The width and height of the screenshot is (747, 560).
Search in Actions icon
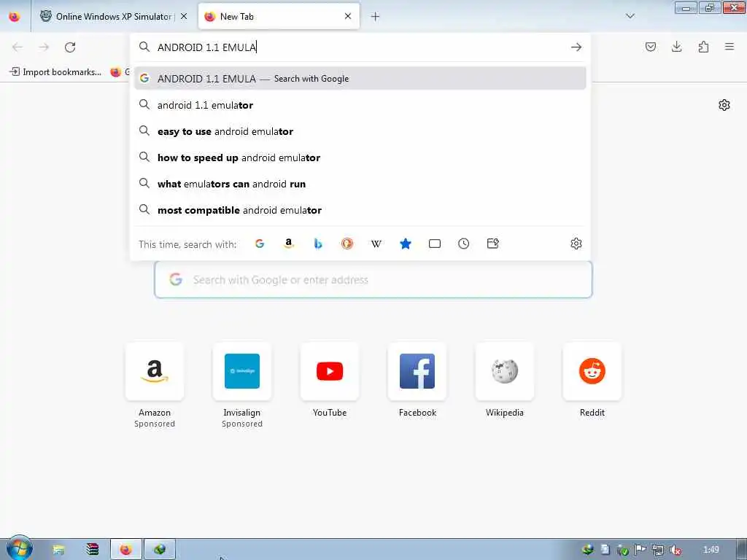point(493,244)
